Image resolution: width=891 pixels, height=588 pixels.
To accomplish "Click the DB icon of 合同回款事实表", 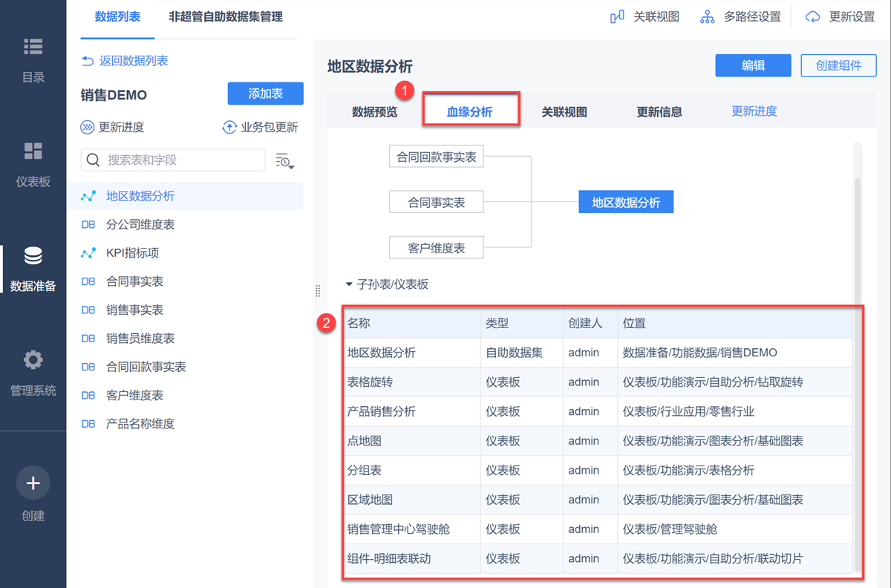I will click(x=88, y=367).
